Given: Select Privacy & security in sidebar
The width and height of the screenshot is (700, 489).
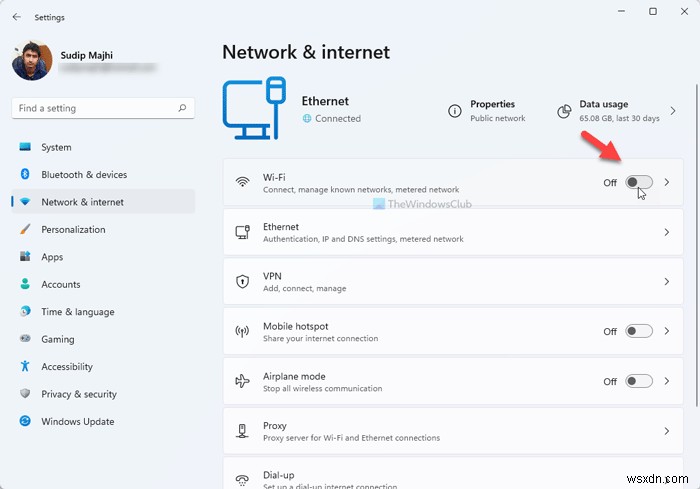Looking at the screenshot, I should pos(79,394).
